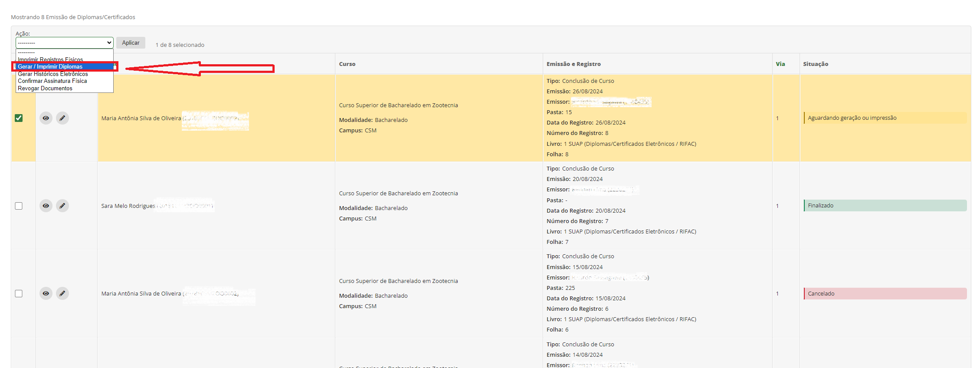Click 'Número do Registro: 8' text
The image size is (980, 368).
577,133
